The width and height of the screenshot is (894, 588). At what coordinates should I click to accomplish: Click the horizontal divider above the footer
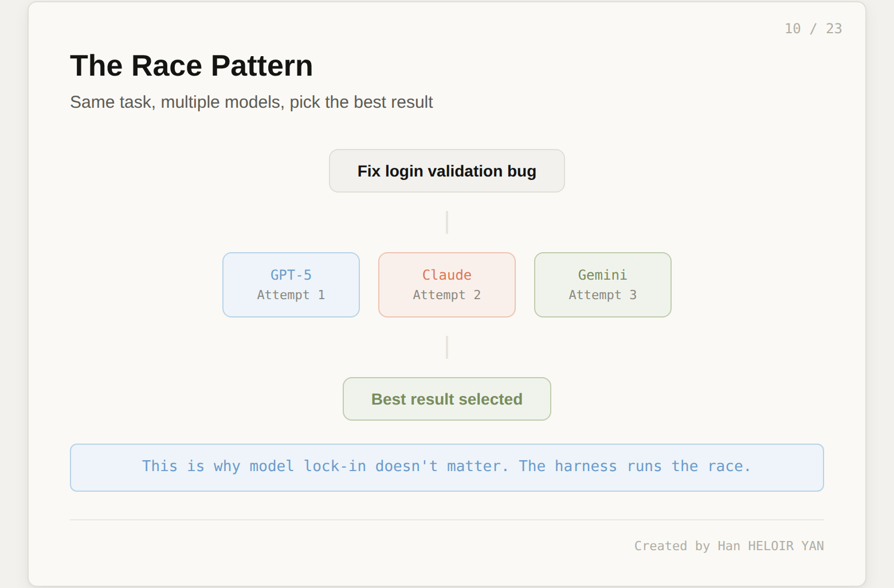pyautogui.click(x=446, y=520)
